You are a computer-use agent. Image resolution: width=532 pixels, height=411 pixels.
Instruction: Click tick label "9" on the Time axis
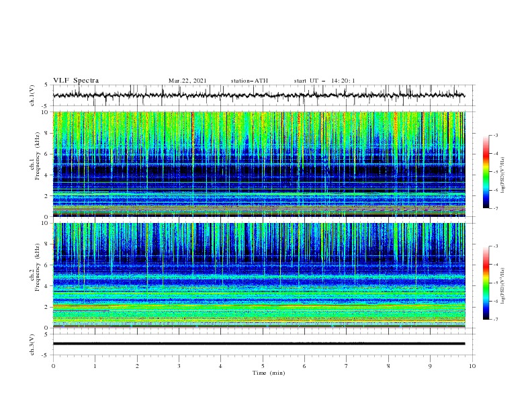coord(431,366)
